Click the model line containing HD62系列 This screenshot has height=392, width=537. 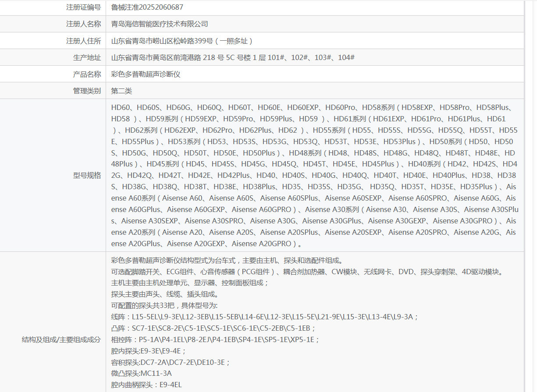click(x=315, y=130)
